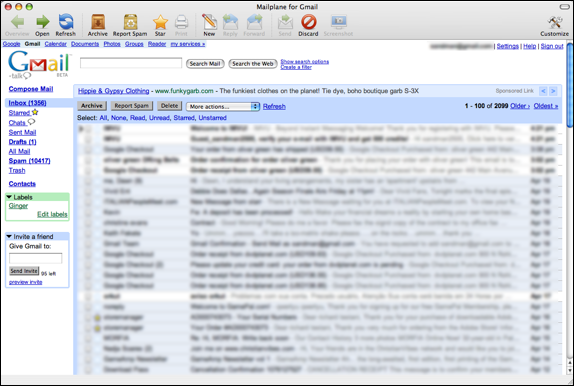Viewport: 574px width, 386px height.
Task: Click the Overview back arrow toolbar icon
Action: [x=17, y=22]
